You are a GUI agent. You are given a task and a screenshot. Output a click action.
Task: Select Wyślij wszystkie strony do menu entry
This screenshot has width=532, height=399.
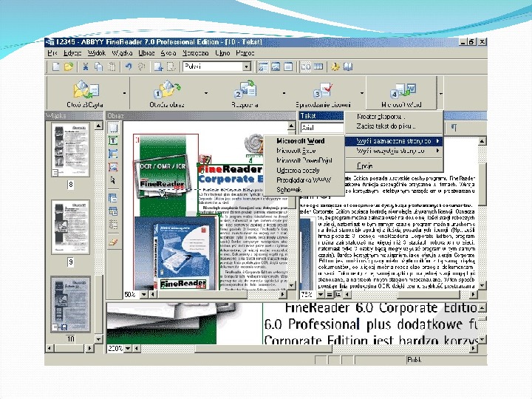(x=394, y=151)
